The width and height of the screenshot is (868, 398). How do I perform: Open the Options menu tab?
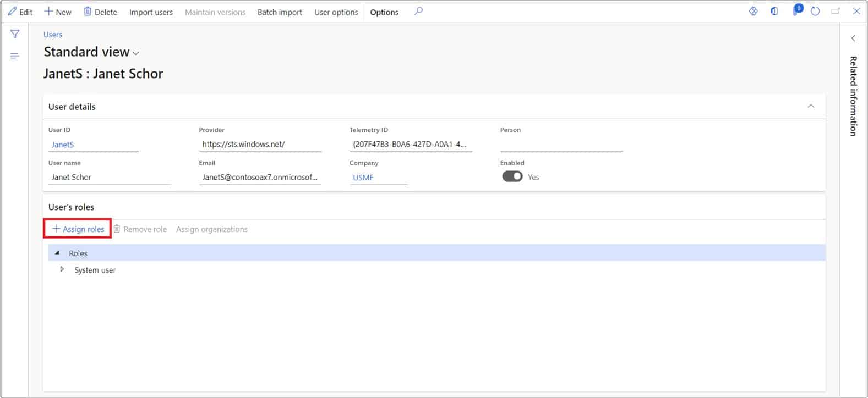click(x=384, y=12)
